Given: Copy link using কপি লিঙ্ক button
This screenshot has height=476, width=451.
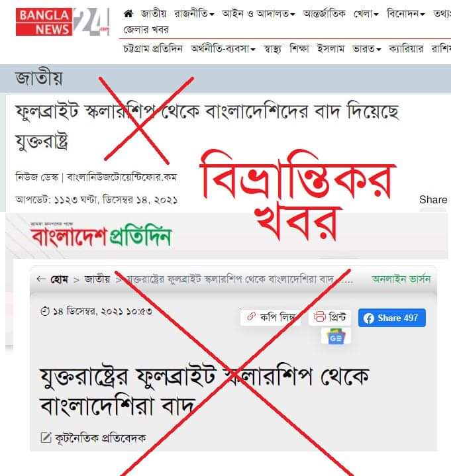Looking at the screenshot, I should point(270,317).
